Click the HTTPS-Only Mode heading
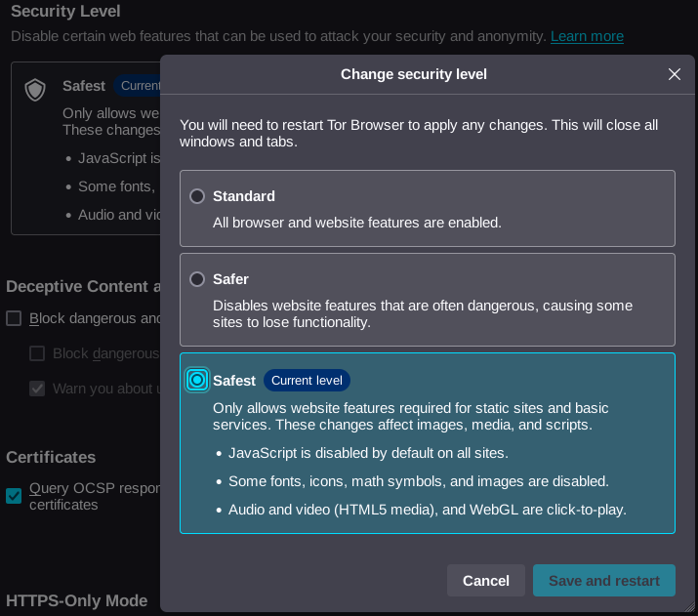 76,600
